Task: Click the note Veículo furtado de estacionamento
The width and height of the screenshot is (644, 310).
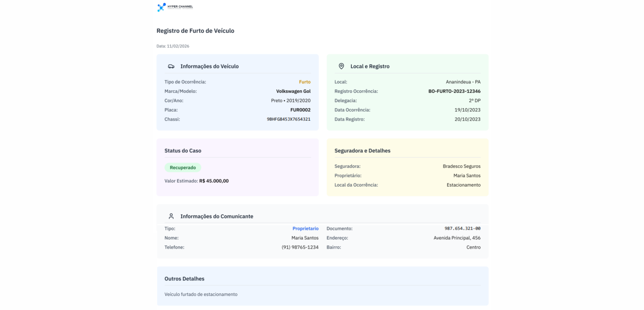Action: [201, 294]
